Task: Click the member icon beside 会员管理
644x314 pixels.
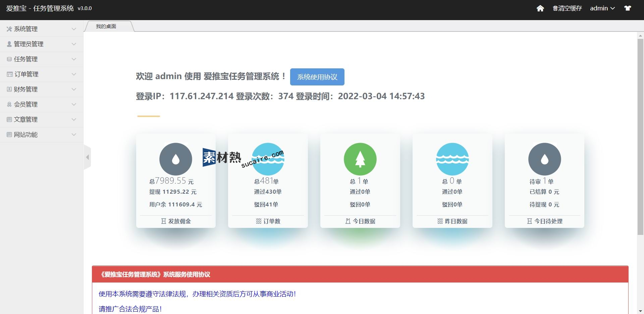Action: [x=9, y=105]
